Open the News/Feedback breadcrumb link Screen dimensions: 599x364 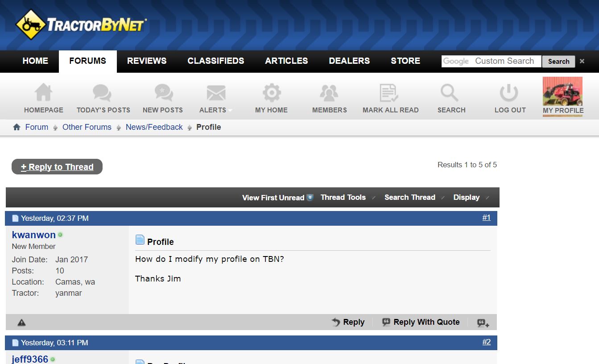tap(154, 127)
